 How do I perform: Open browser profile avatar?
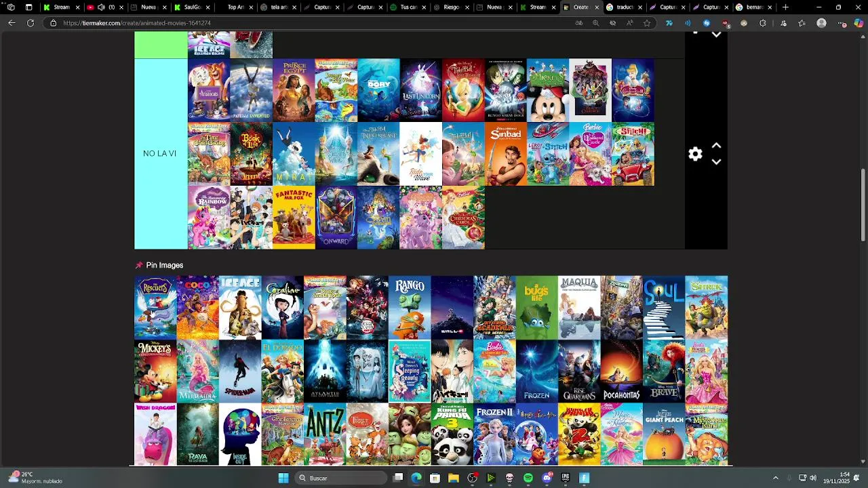point(821,23)
